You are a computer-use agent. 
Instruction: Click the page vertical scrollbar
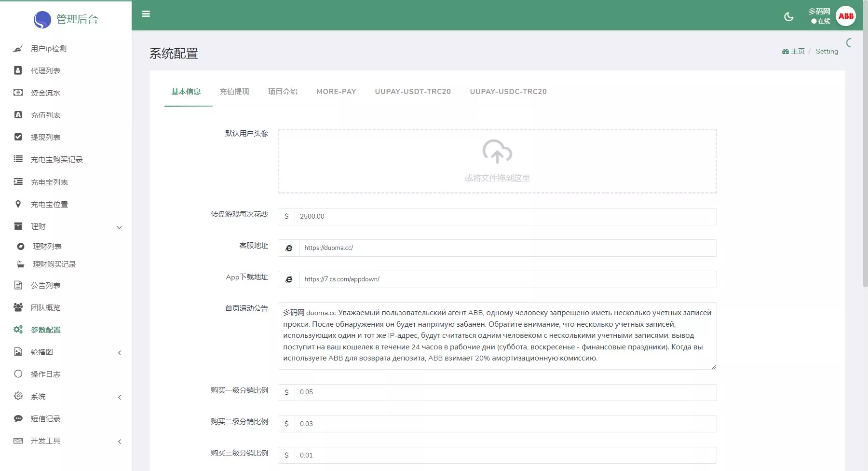click(x=864, y=145)
